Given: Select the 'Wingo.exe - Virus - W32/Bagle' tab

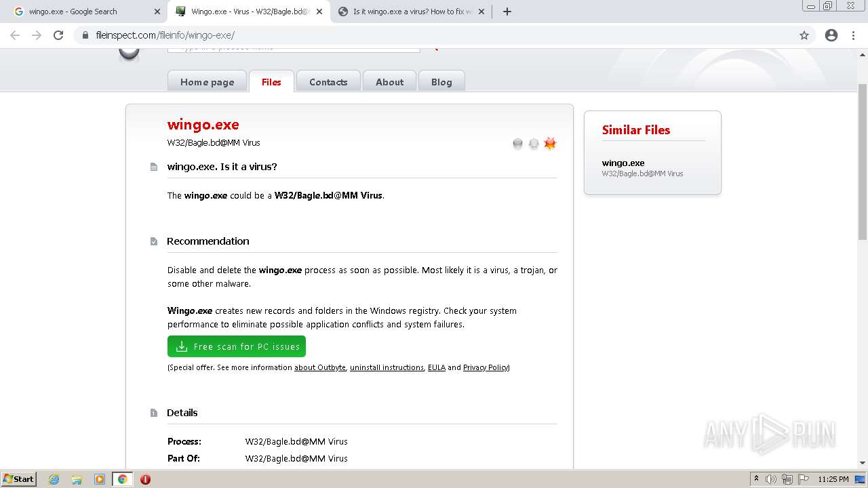Looking at the screenshot, I should click(249, 12).
